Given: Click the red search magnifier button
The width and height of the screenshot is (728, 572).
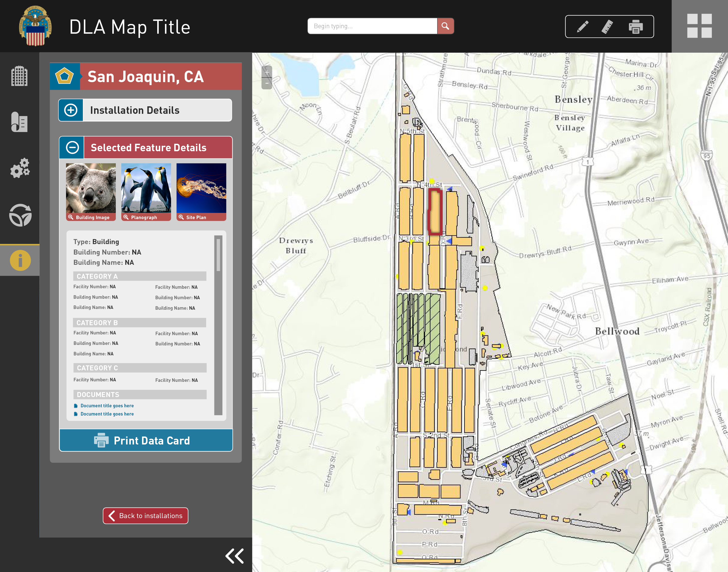Looking at the screenshot, I should pyautogui.click(x=445, y=26).
